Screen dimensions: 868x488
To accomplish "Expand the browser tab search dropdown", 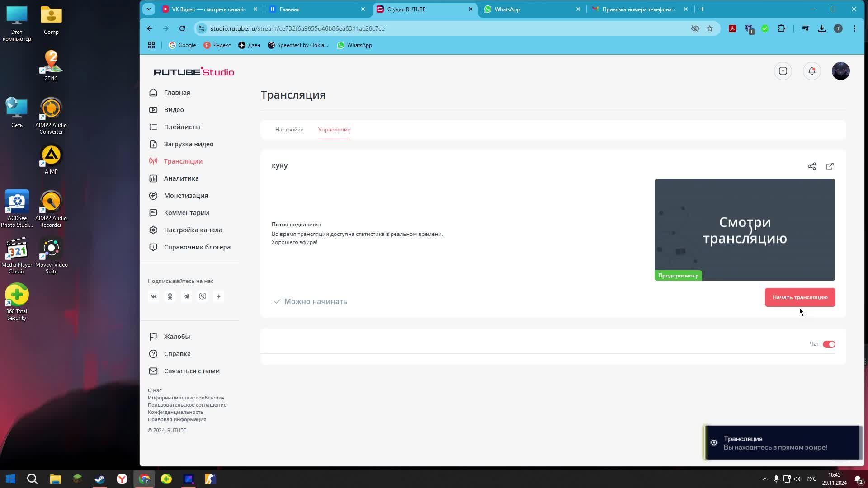I will [x=149, y=9].
